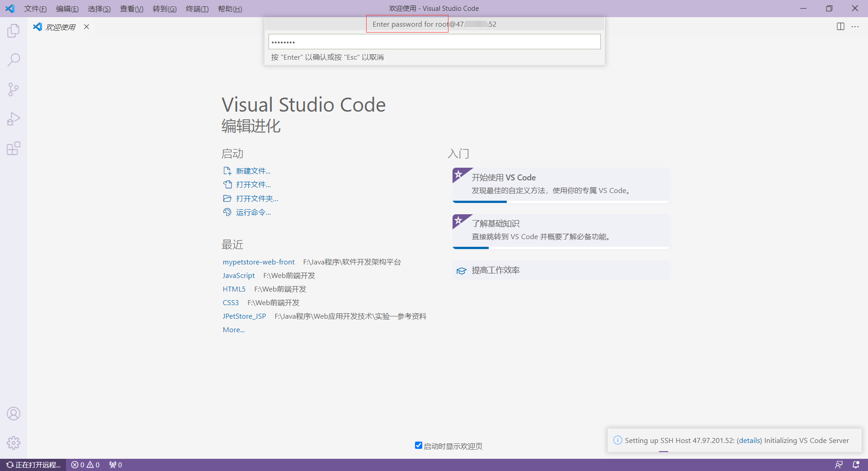The width and height of the screenshot is (868, 471).
Task: Open the 终端(T) menu
Action: [x=197, y=9]
